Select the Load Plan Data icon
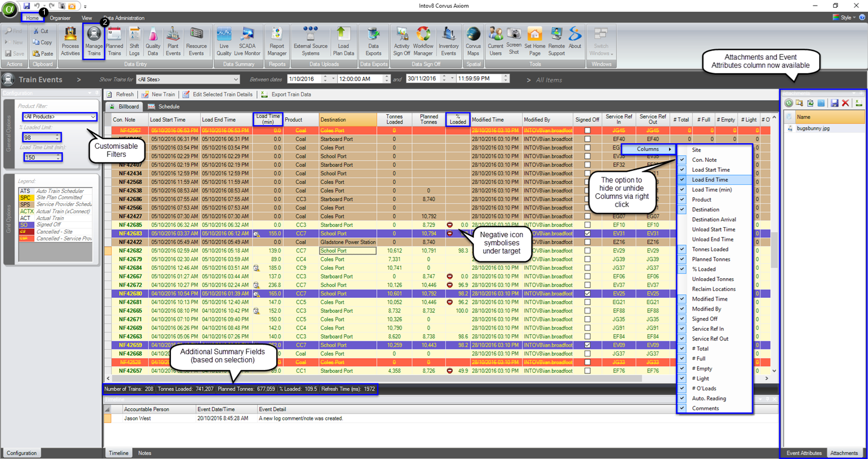The height and width of the screenshot is (459, 868). [343, 42]
